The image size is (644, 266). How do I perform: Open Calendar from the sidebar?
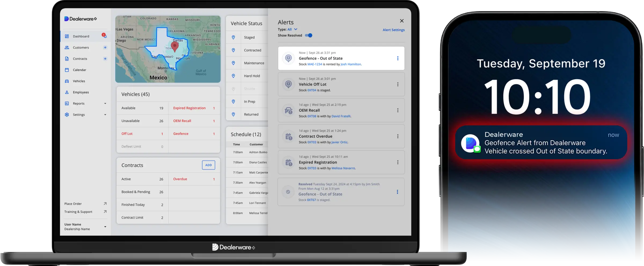tap(79, 70)
